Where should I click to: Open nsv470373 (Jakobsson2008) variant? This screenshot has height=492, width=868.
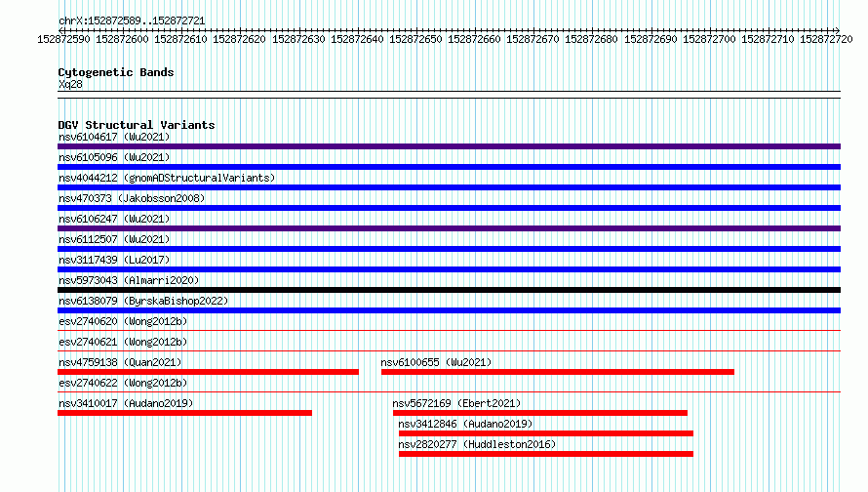click(132, 198)
